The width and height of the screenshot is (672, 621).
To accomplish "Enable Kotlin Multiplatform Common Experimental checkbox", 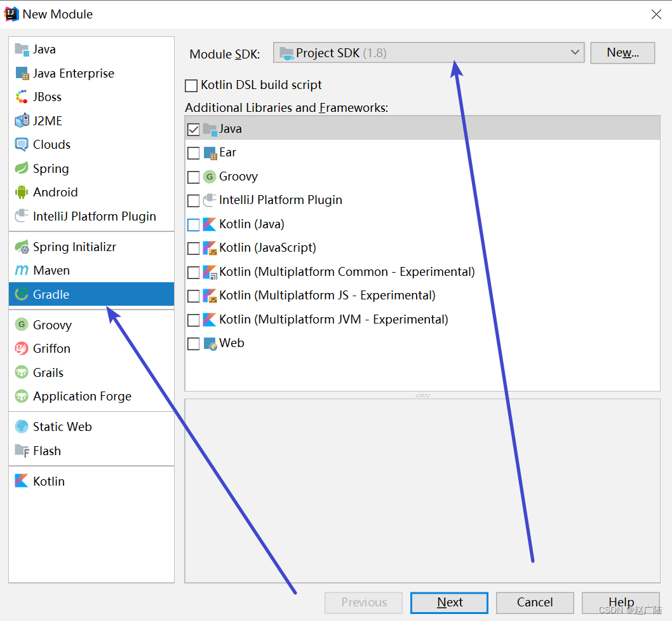I will coord(194,272).
